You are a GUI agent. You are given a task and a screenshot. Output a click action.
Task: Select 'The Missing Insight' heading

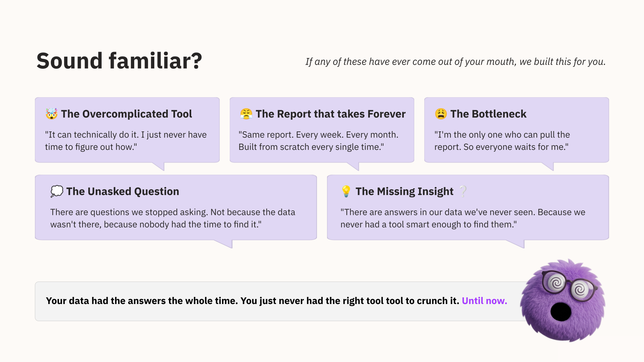[404, 191]
